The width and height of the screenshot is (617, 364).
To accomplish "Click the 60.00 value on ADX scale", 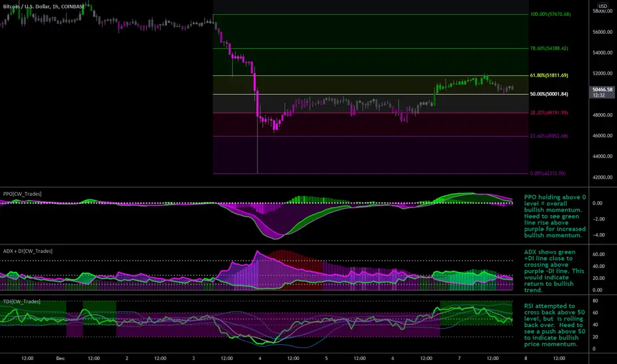I will click(x=598, y=255).
